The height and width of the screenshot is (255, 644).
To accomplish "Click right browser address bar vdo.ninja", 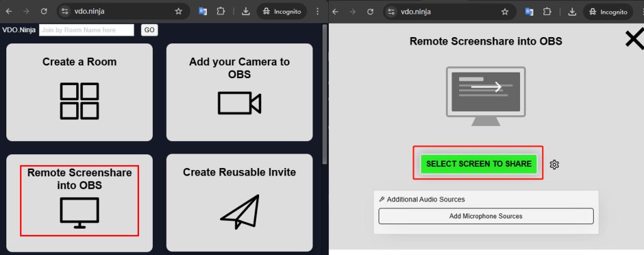I will point(450,11).
